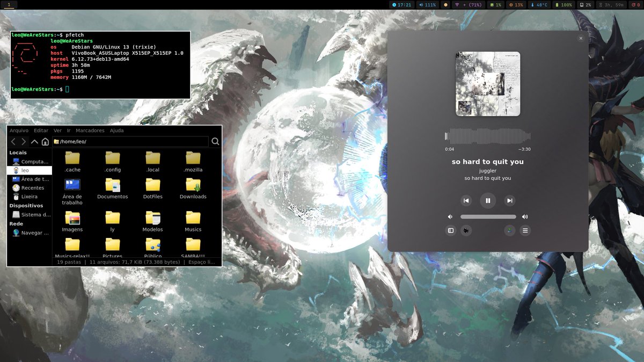The image size is (644, 362).
Task: Select the SAMBA!!! folder
Action: click(193, 248)
